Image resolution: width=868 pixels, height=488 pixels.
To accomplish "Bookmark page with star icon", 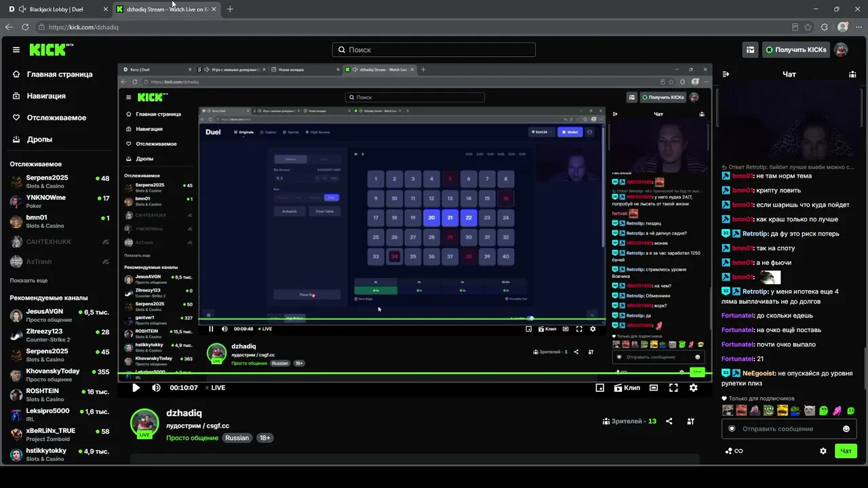I will pos(808,27).
